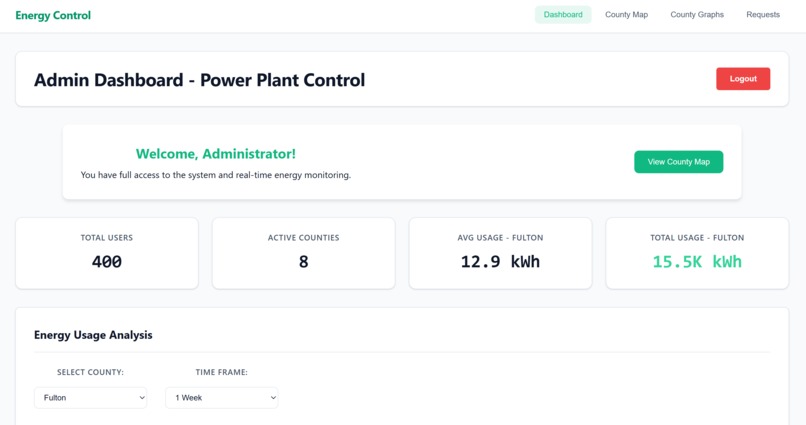Open the Select County dropdown showing Fulton
Viewport: 806px width, 425px height.
click(90, 398)
